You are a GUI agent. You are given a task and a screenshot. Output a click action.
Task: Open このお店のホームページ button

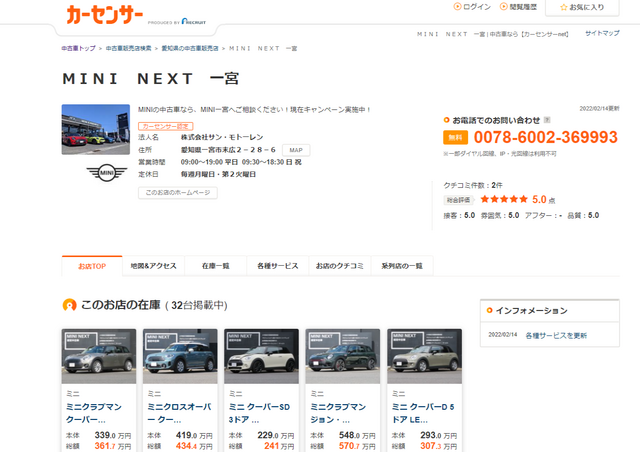coord(178,193)
